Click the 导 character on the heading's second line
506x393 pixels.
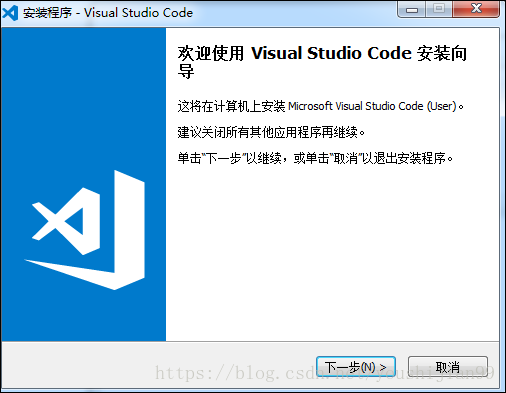point(186,71)
